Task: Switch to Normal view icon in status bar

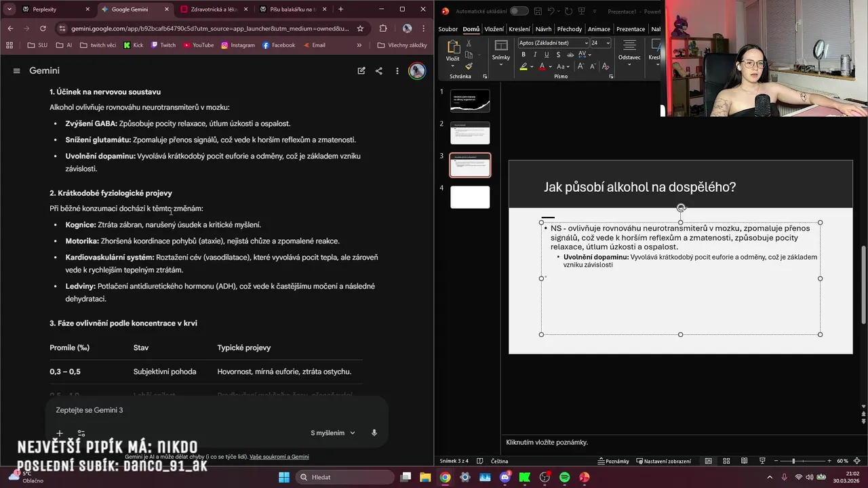Action: pos(708,461)
